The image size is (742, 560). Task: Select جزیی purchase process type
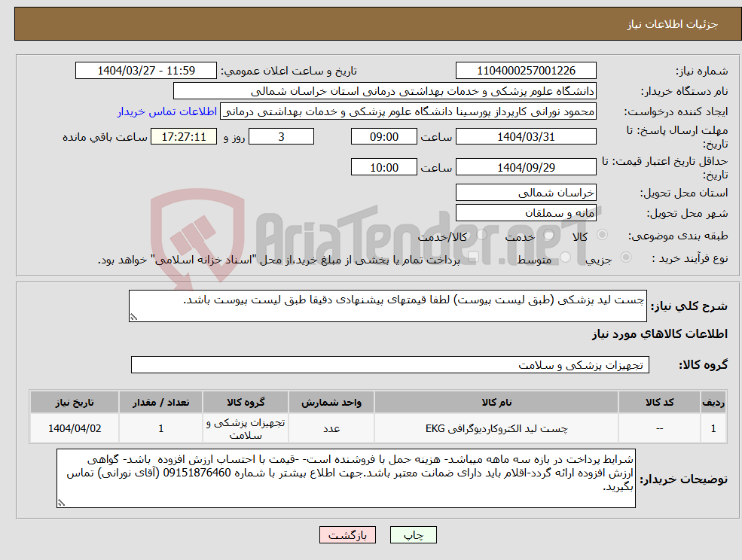(627, 256)
